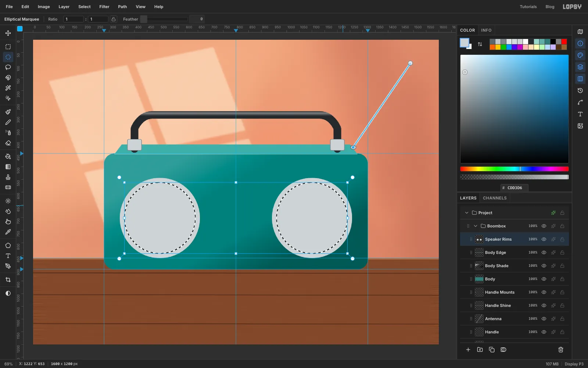Open the History panel icon
This screenshot has width=588, height=368.
point(580,91)
